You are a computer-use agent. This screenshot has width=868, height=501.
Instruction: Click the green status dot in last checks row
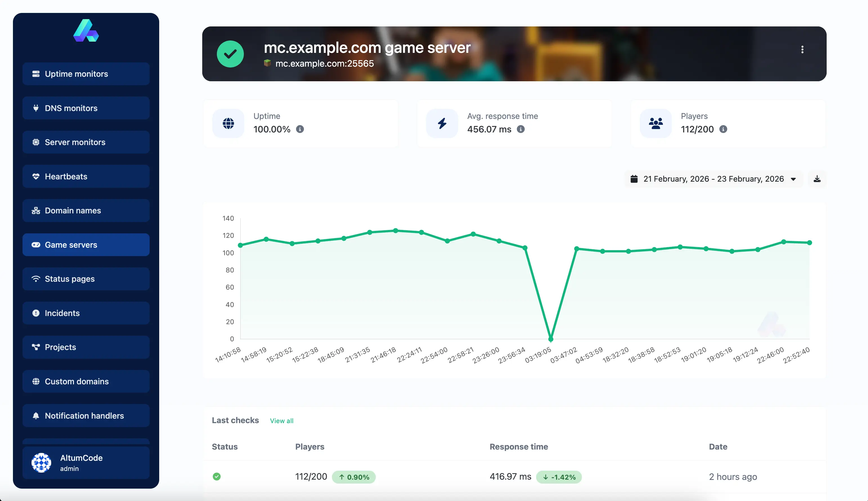click(217, 477)
